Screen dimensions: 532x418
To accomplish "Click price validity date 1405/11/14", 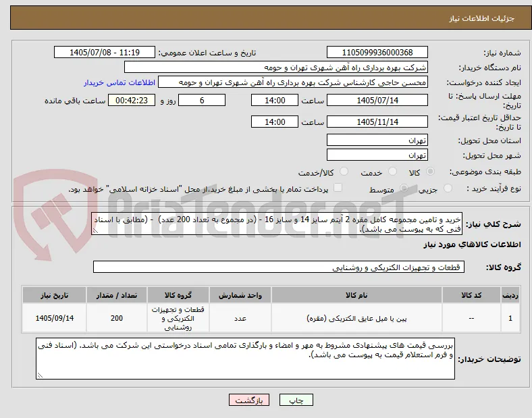I will tap(377, 122).
